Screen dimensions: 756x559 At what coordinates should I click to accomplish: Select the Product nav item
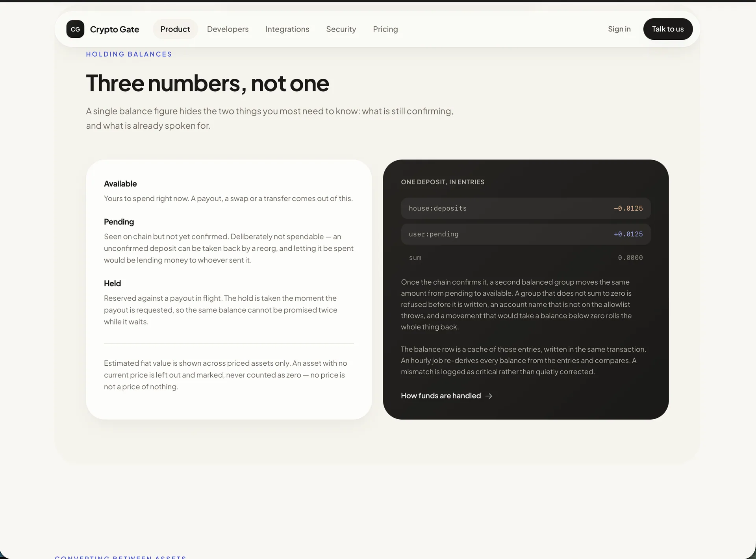tap(175, 29)
